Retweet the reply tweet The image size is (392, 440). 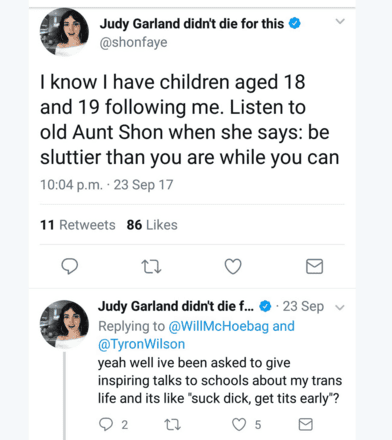(x=173, y=425)
